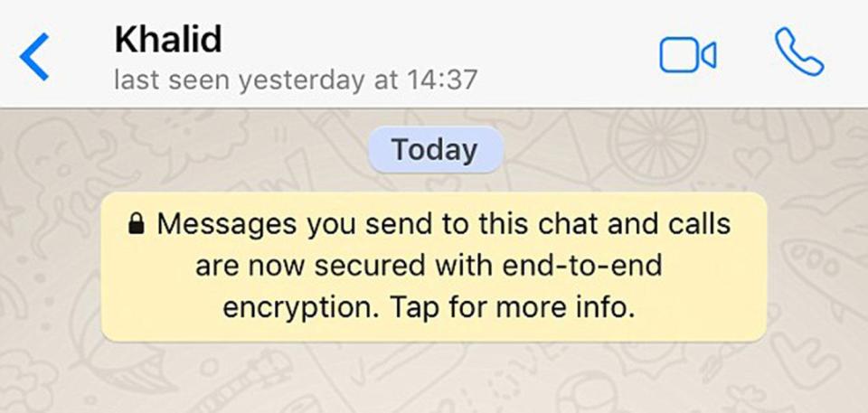Image resolution: width=868 pixels, height=413 pixels.
Task: Open Khalid's contact info from the name
Action: (x=168, y=39)
